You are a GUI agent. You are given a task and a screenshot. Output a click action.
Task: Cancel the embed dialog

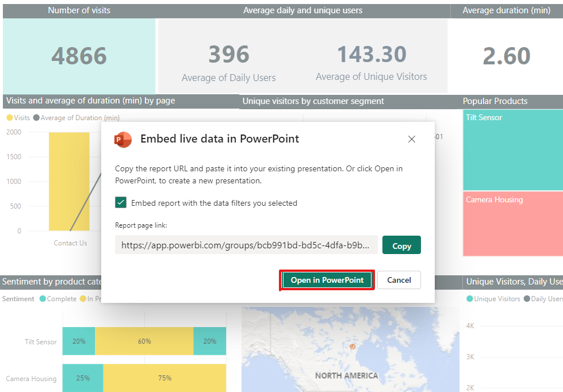click(399, 280)
